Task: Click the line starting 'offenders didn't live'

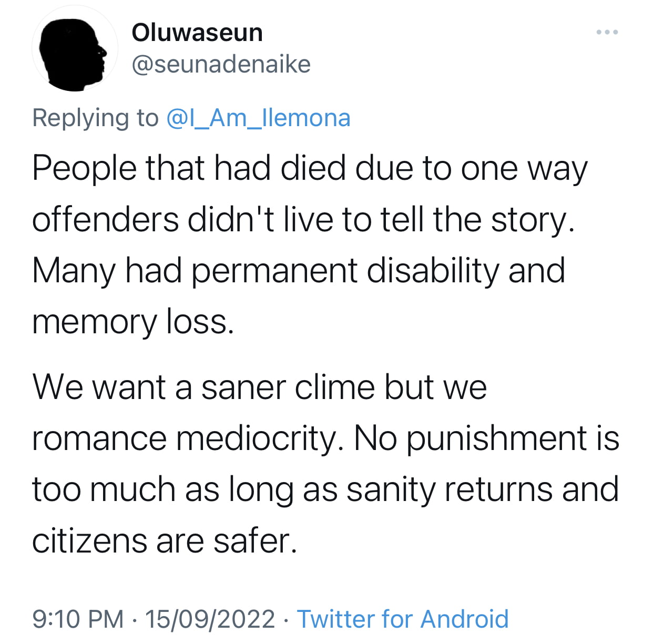Action: pos(303,220)
